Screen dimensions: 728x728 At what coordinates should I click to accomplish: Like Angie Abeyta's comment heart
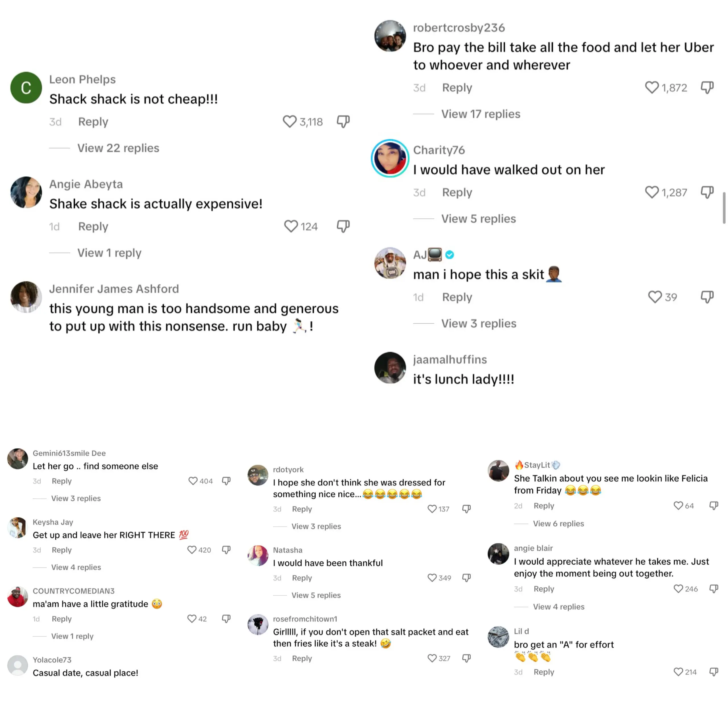(x=291, y=226)
